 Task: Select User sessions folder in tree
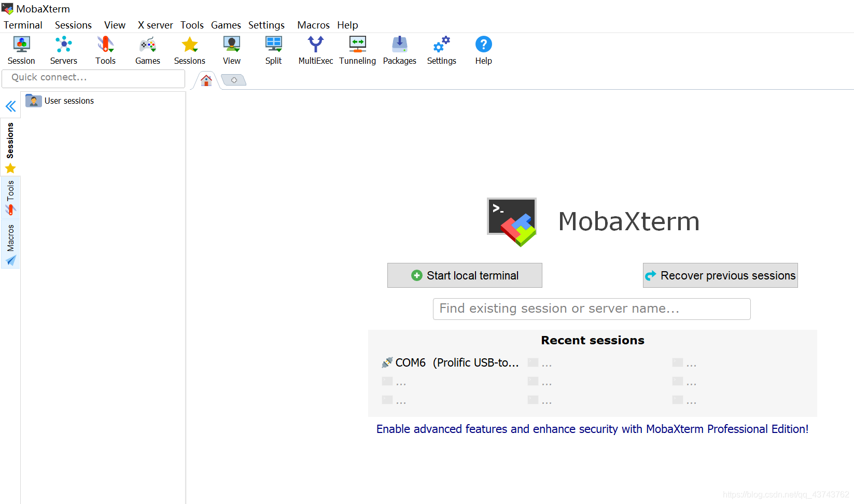(60, 101)
